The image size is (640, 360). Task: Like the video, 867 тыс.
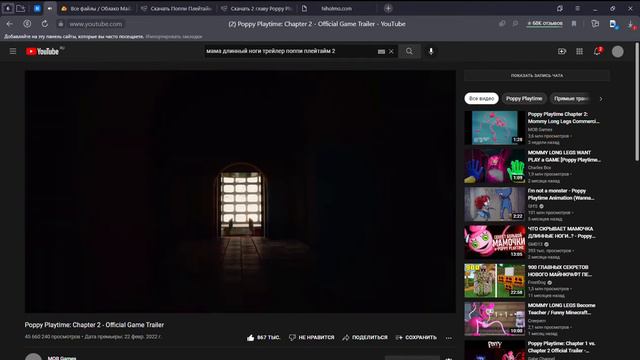click(x=263, y=338)
